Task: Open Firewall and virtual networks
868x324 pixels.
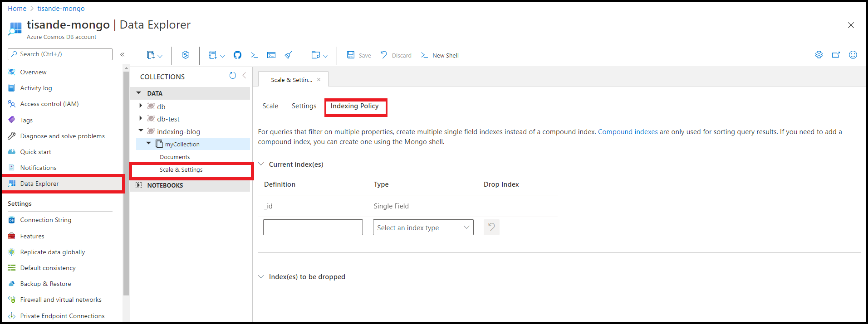Action: [x=61, y=300]
